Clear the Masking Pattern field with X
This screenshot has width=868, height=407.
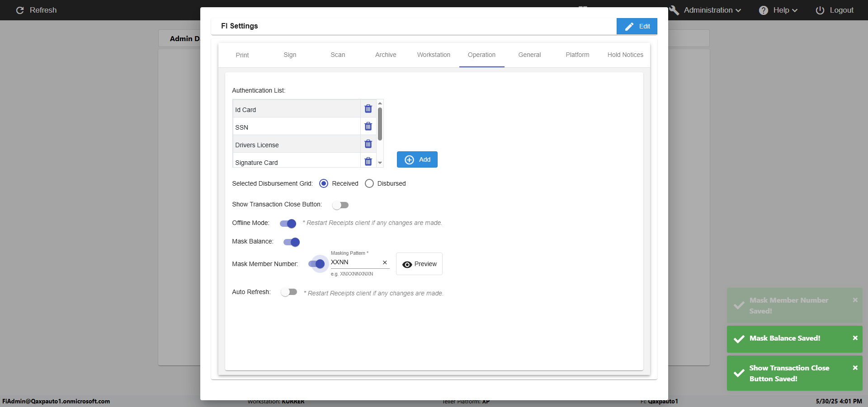point(385,262)
